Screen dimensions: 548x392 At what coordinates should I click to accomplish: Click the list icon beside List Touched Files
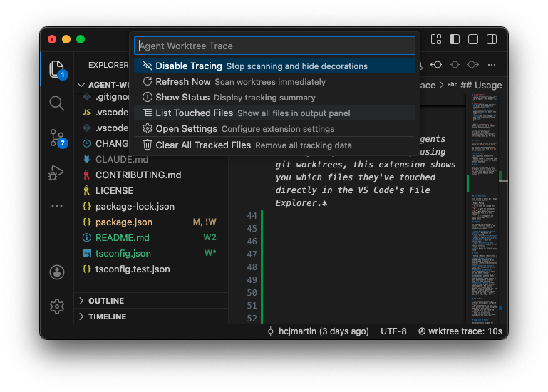click(x=147, y=113)
